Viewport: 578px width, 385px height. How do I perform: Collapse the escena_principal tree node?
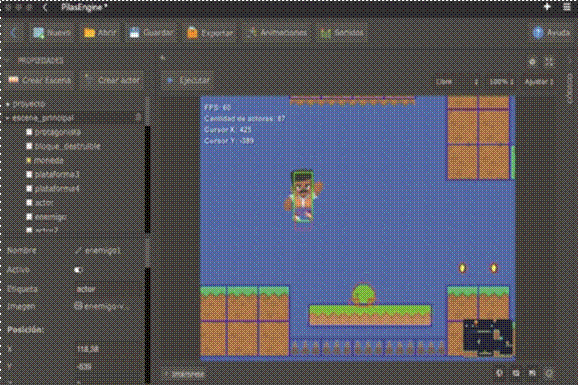(x=8, y=118)
